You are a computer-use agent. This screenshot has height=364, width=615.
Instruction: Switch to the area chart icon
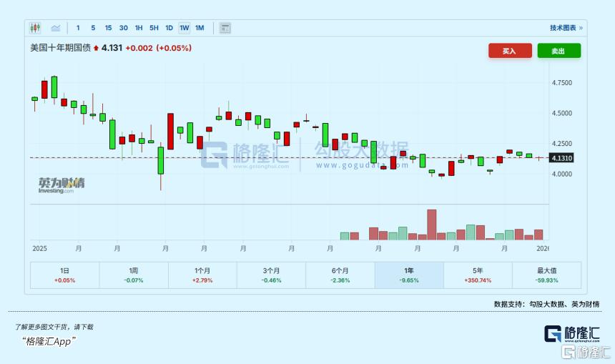point(56,28)
